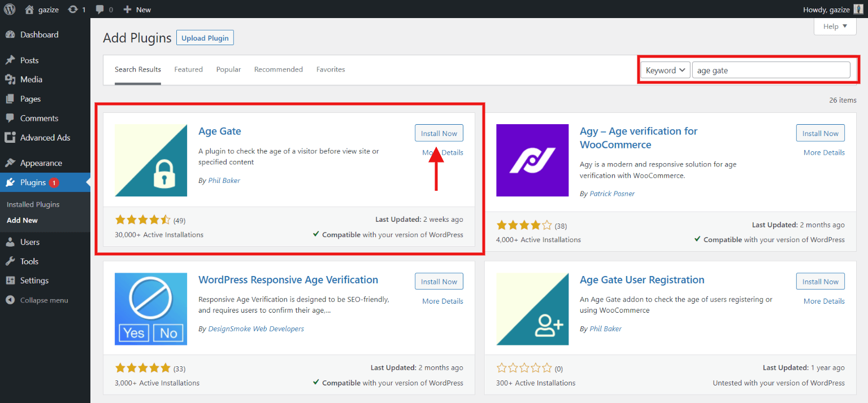Click the Untested with your version text
Viewport: 868px width, 403px height.
coord(779,383)
